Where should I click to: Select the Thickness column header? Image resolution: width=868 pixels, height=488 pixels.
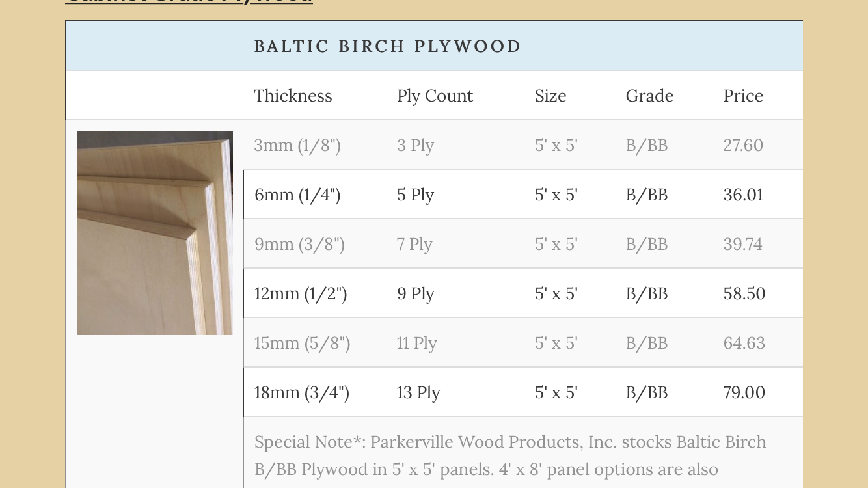click(293, 96)
